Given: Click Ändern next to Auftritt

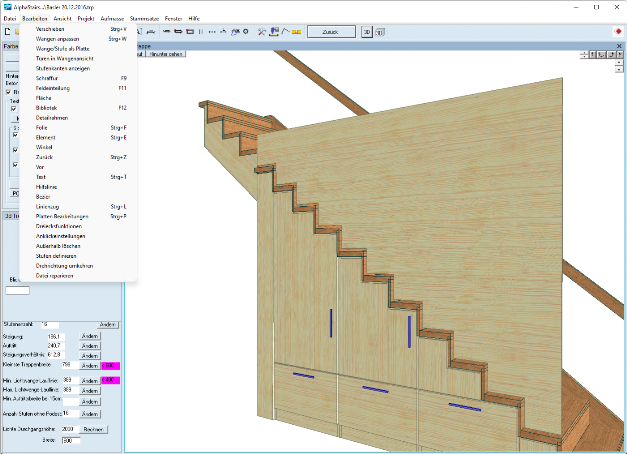Looking at the screenshot, I should (90, 346).
